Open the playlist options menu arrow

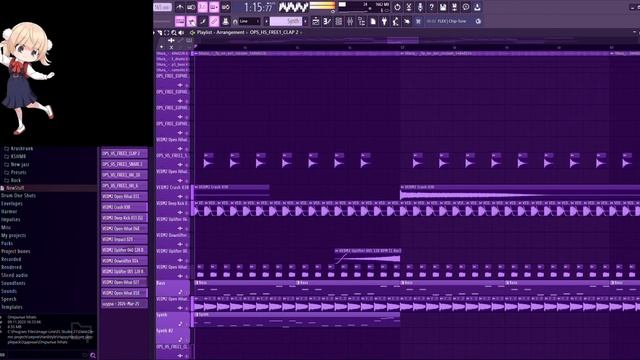pos(155,32)
